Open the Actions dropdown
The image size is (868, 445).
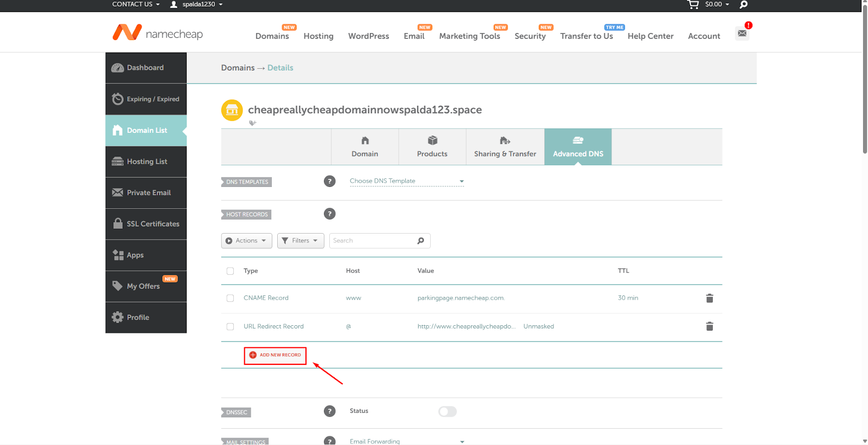(x=246, y=241)
